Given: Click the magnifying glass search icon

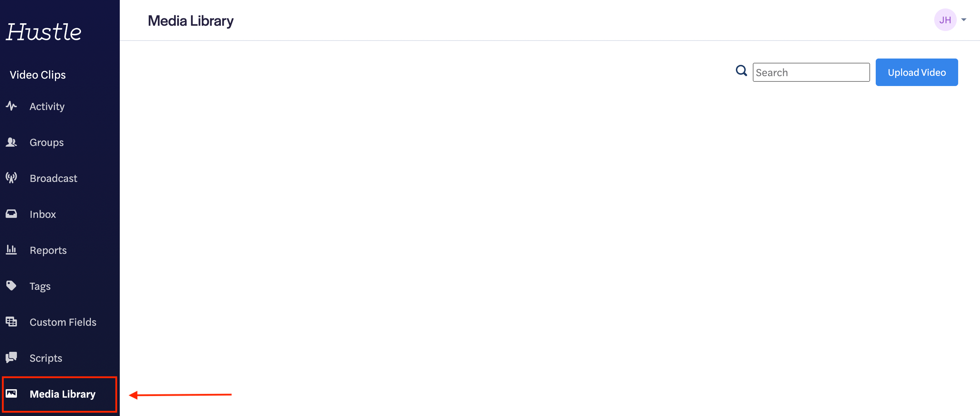Looking at the screenshot, I should [x=741, y=71].
